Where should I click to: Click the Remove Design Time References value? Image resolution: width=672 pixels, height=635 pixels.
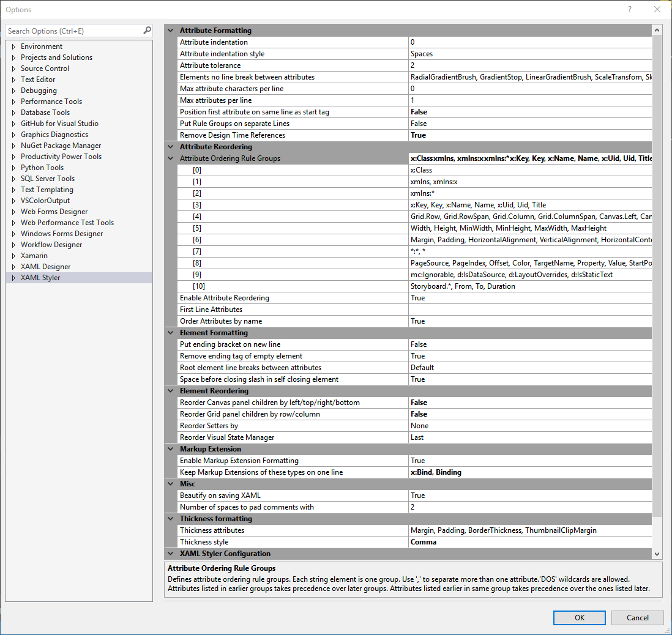tap(529, 135)
